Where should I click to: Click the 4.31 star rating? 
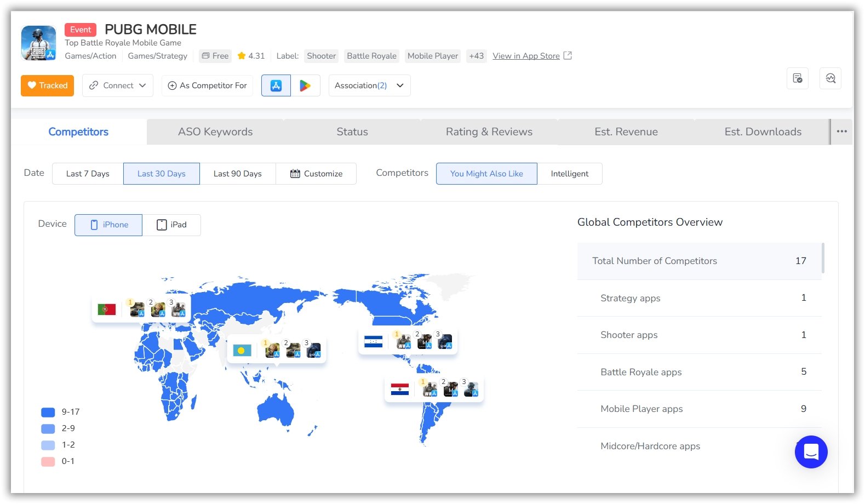[x=251, y=56]
